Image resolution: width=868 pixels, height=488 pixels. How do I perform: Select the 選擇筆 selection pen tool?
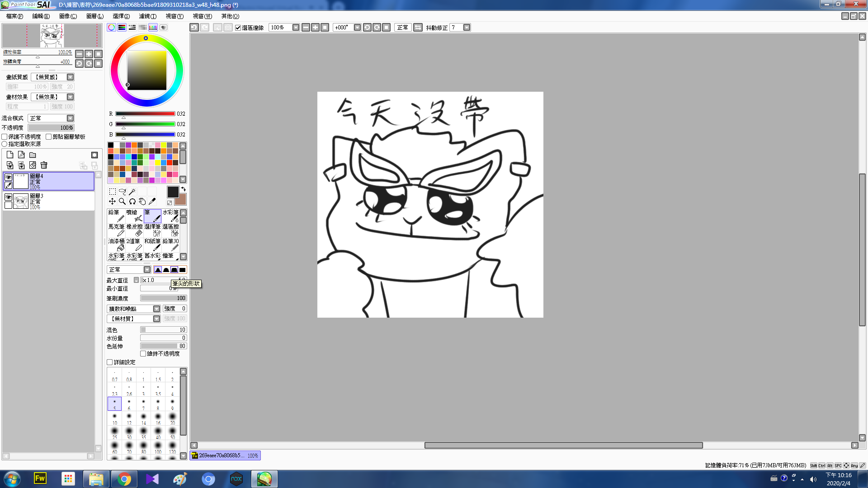tap(152, 230)
